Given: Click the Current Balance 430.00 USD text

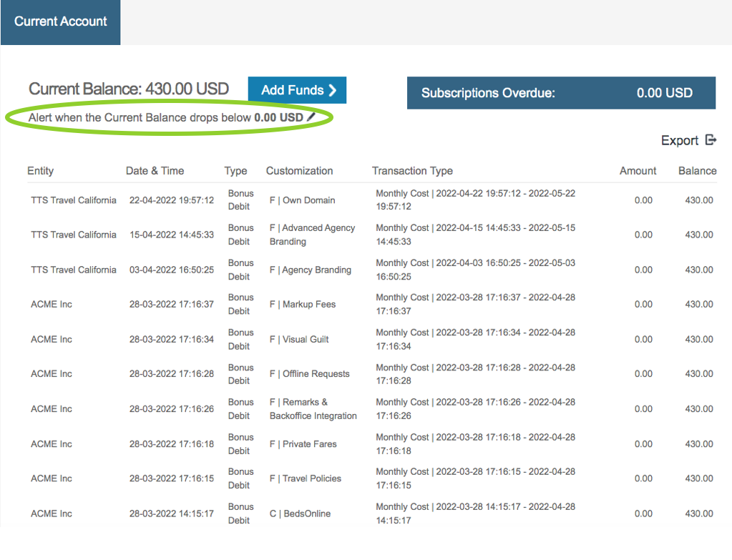Looking at the screenshot, I should coord(129,89).
